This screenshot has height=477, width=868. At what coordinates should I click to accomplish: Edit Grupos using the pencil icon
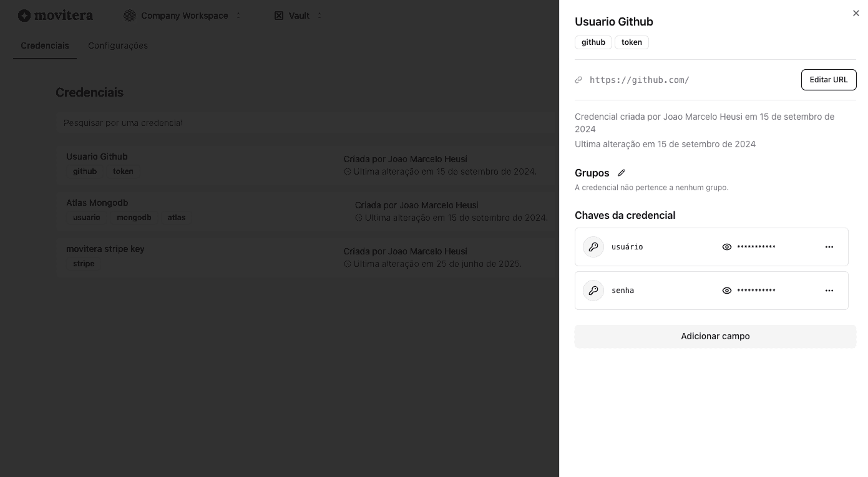(622, 173)
